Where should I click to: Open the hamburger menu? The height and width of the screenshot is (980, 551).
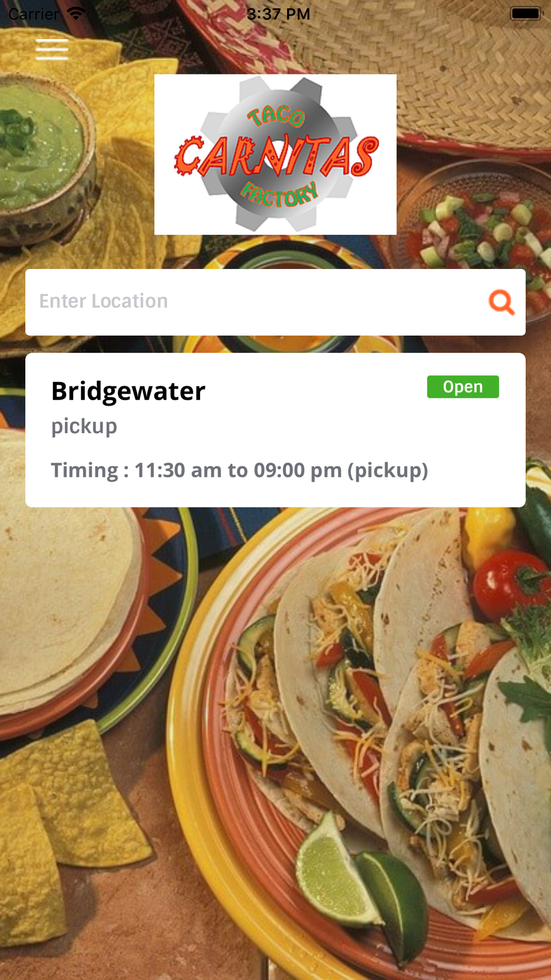coord(52,49)
